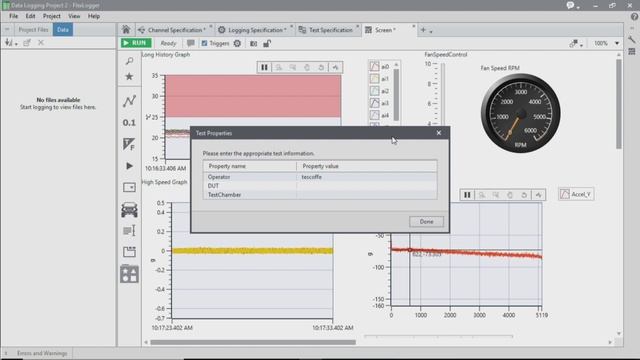Pause the Accel_Y graph

point(467,195)
